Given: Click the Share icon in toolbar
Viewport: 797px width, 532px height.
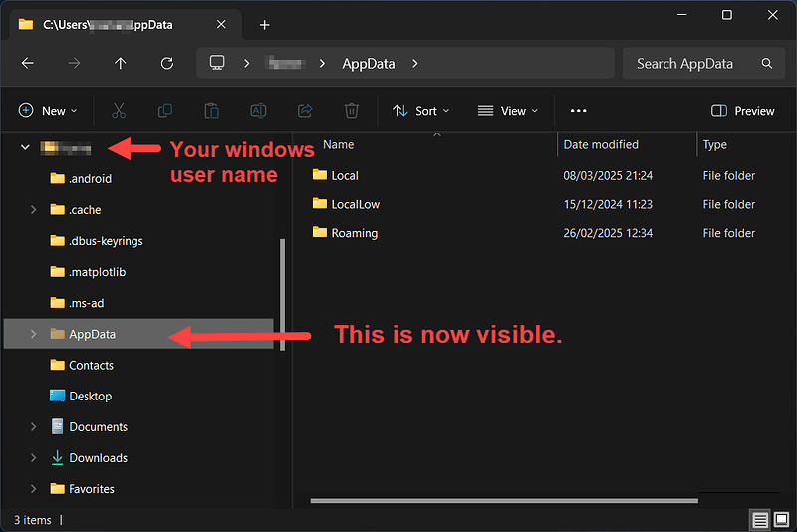Looking at the screenshot, I should click(x=305, y=111).
